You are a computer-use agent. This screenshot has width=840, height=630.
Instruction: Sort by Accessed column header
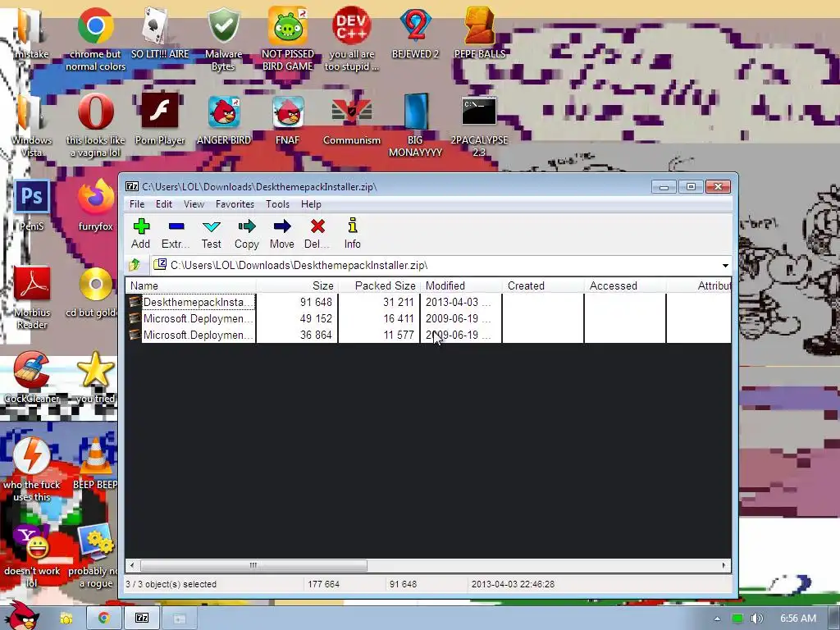click(624, 285)
